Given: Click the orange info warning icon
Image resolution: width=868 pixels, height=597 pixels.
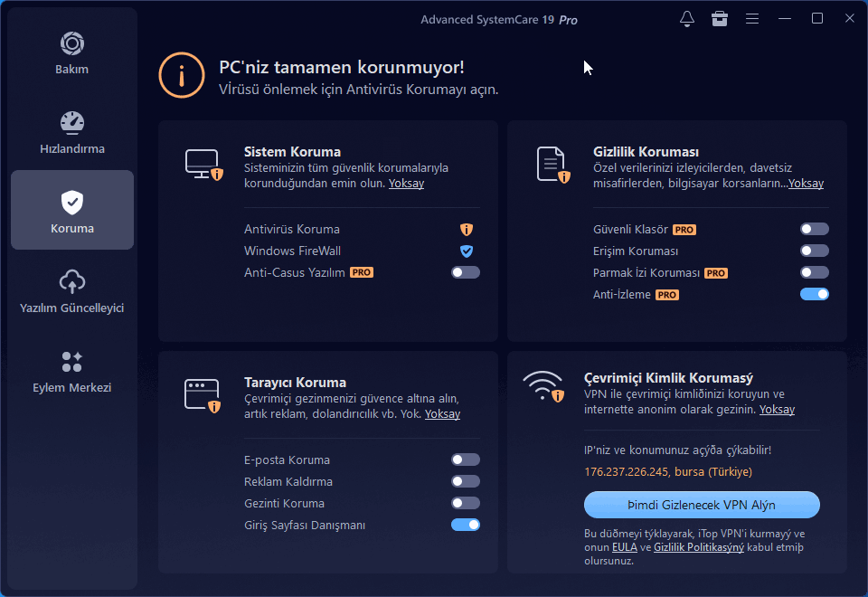Looking at the screenshot, I should (182, 75).
